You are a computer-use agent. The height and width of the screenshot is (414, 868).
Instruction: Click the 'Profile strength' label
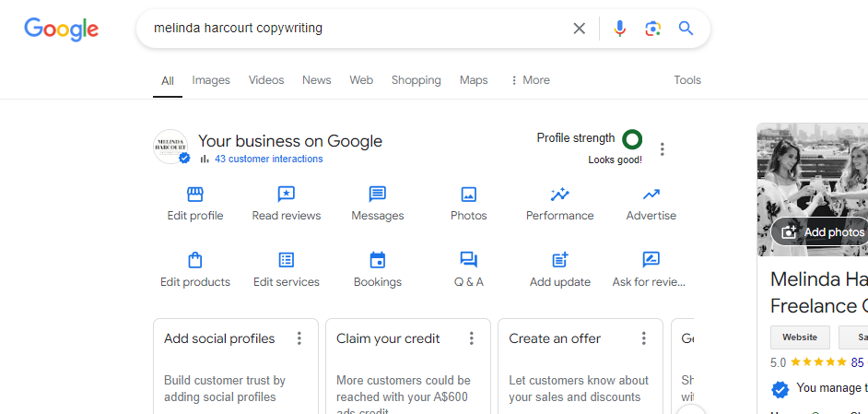pos(576,138)
